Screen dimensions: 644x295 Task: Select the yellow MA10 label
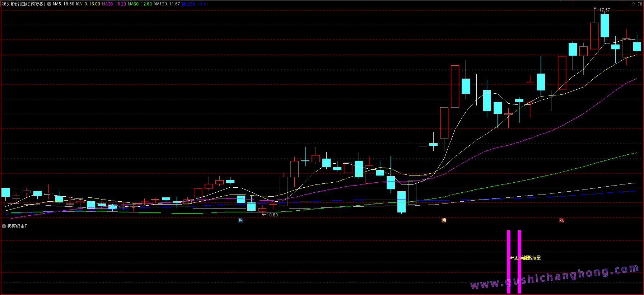pos(88,4)
